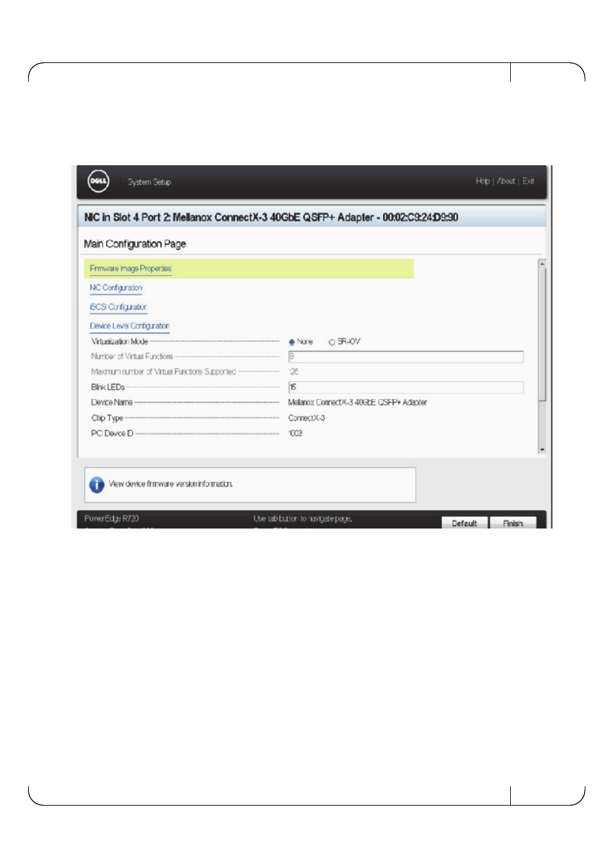Click the Finish button
The width and height of the screenshot is (613, 868).
[x=513, y=523]
